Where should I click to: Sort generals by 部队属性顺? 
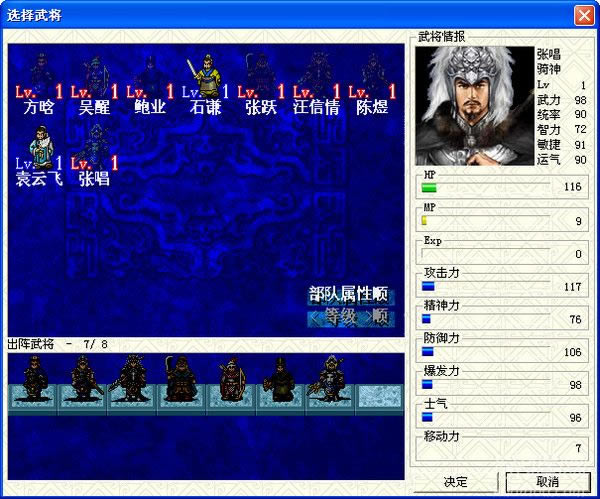click(x=348, y=294)
